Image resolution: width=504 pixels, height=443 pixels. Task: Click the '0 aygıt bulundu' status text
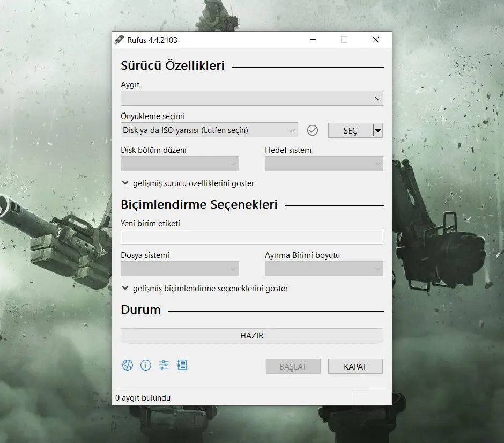click(143, 398)
